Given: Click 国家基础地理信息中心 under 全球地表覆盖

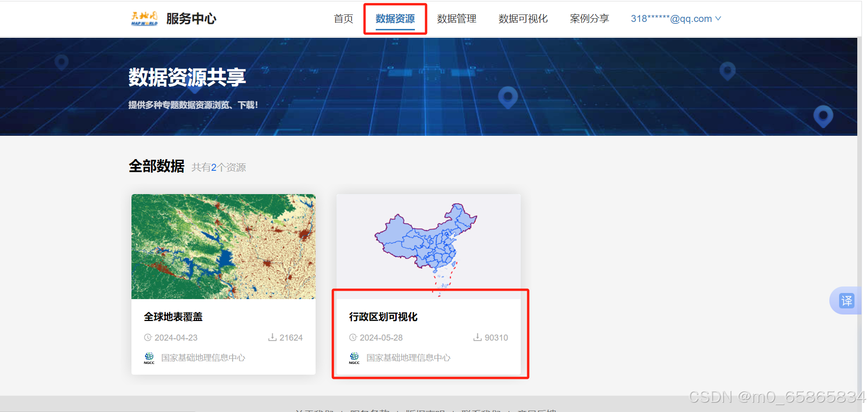Looking at the screenshot, I should pyautogui.click(x=203, y=358).
